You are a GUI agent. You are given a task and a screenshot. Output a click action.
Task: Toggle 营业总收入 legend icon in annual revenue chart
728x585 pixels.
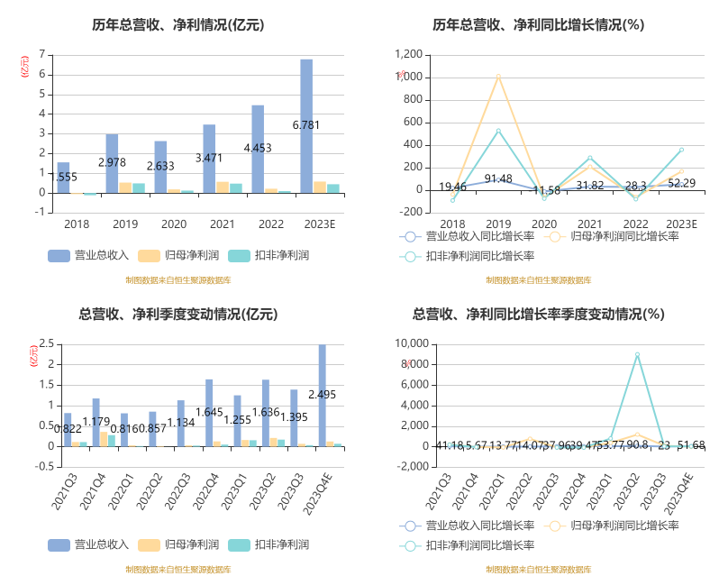tap(59, 256)
